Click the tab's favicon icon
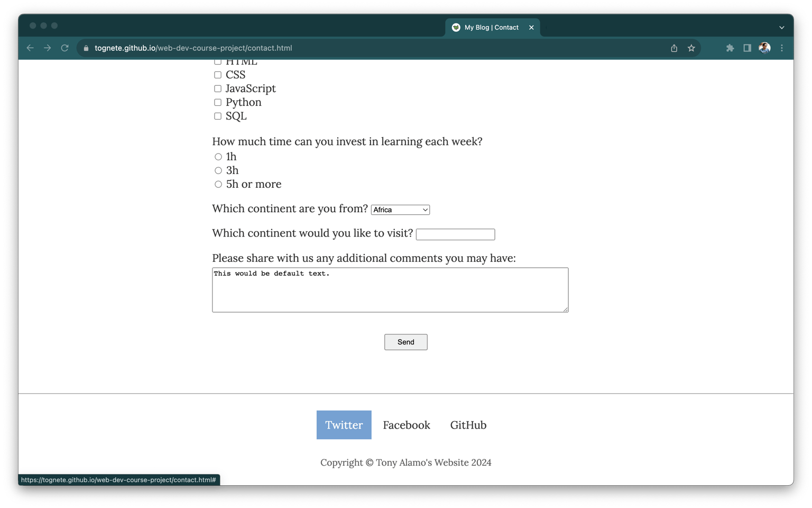 (x=456, y=28)
